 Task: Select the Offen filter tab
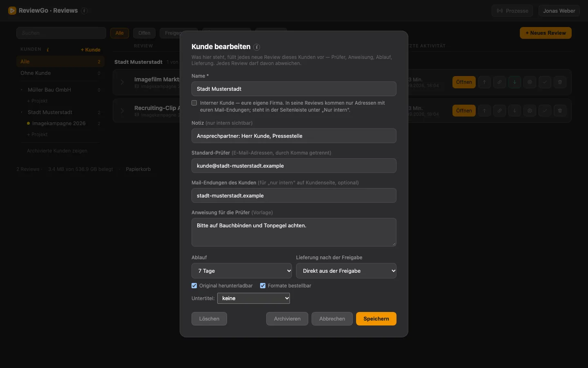pyautogui.click(x=144, y=33)
